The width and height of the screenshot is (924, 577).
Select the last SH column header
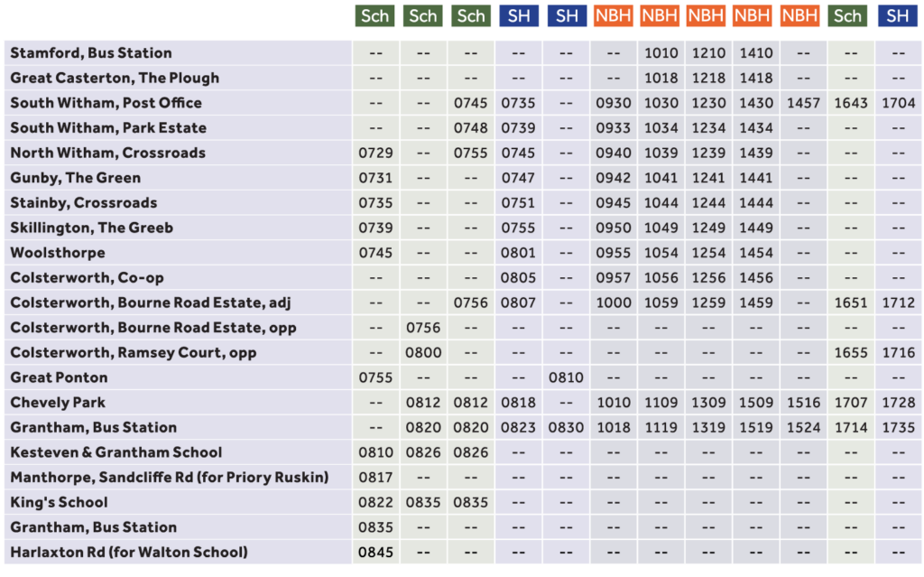point(896,15)
